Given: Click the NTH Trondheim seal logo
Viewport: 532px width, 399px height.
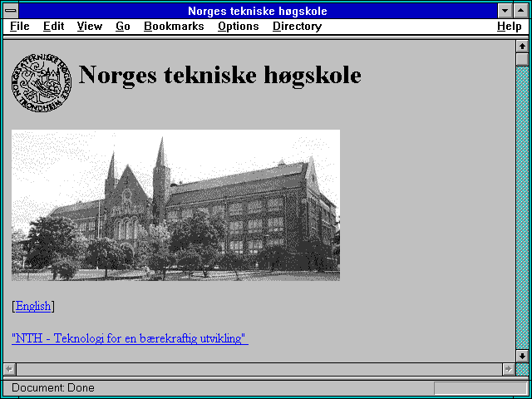Looking at the screenshot, I should (x=42, y=82).
